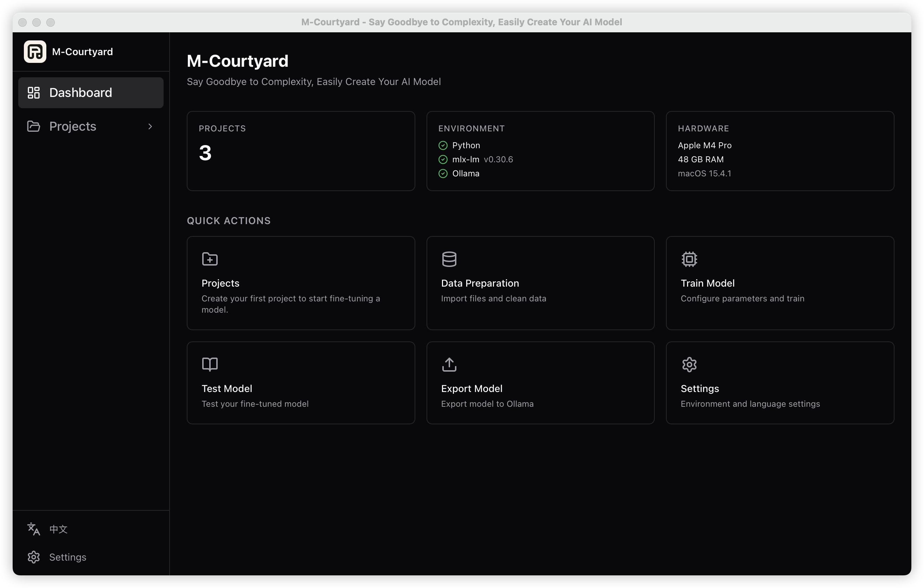924x588 pixels.
Task: Click the green check next to Python
Action: tap(443, 145)
